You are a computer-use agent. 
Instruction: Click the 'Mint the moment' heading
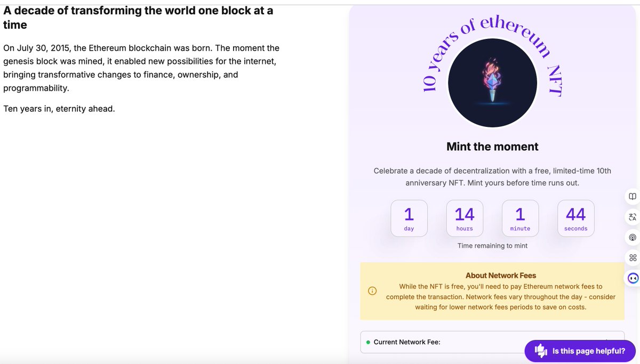[x=492, y=147]
